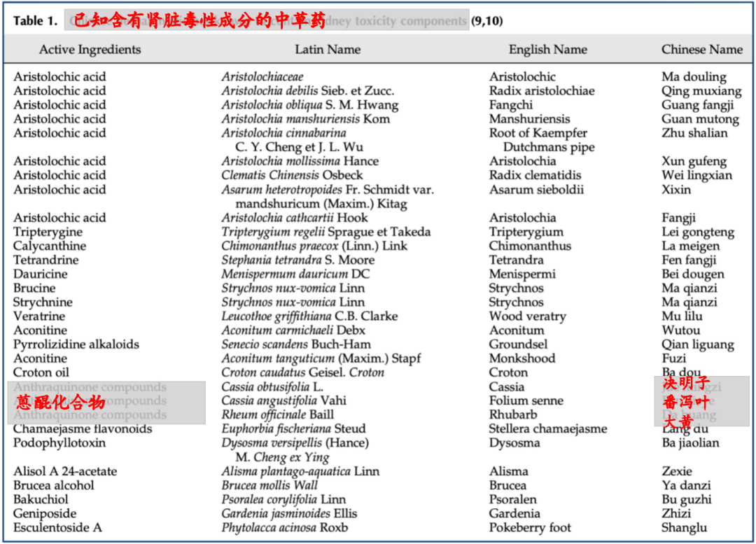Image resolution: width=756 pixels, height=544 pixels.
Task: Select 'Phytolacca acinosa Roxb' cell
Action: pos(284,528)
